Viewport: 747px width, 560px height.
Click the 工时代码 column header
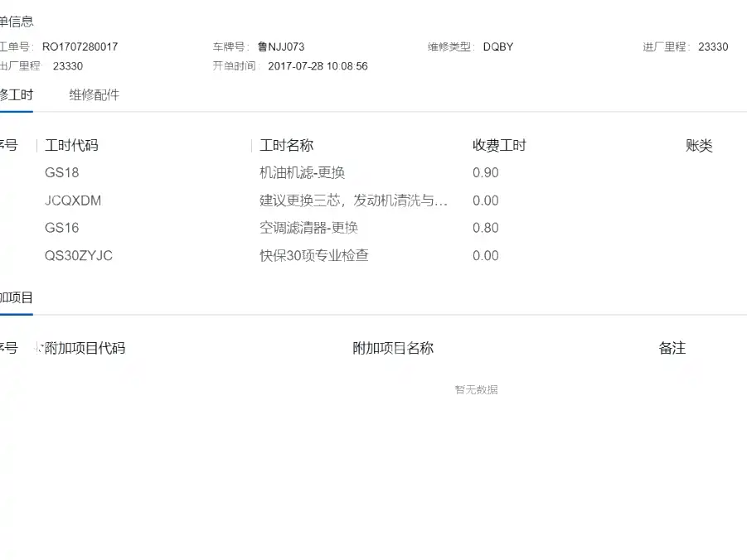71,145
